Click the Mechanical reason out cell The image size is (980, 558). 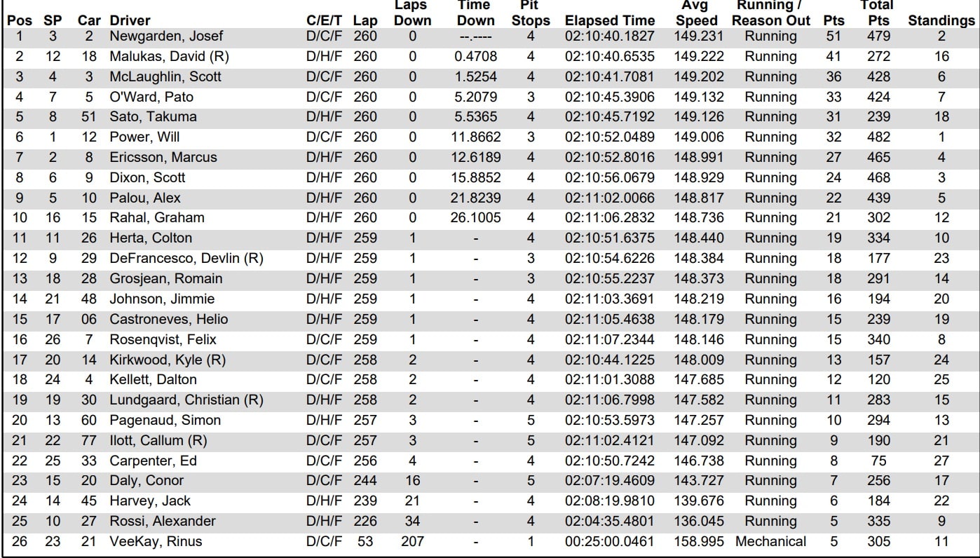(770, 541)
